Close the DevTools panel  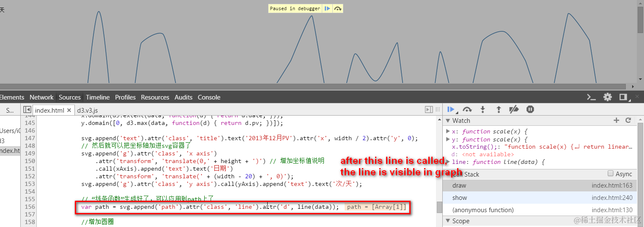(638, 97)
